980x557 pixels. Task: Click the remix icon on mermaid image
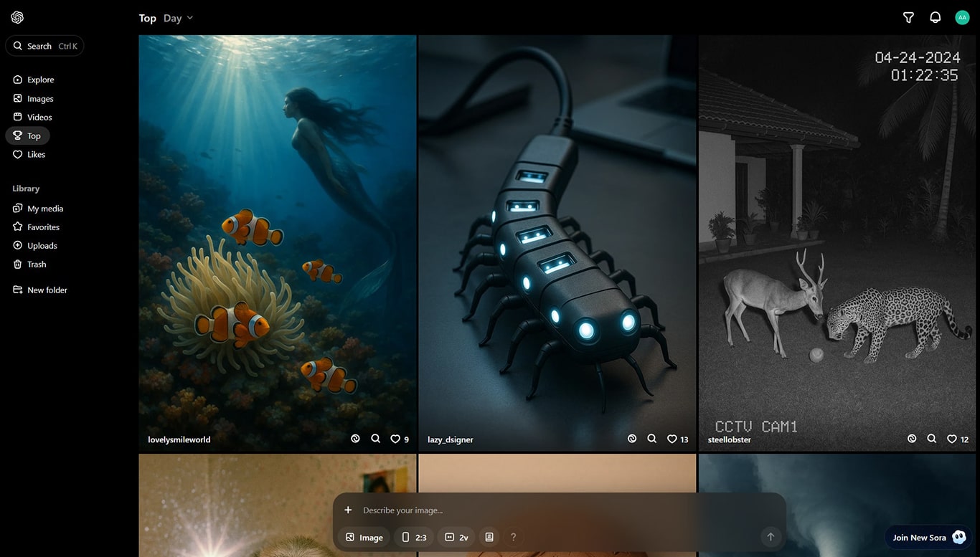(355, 439)
